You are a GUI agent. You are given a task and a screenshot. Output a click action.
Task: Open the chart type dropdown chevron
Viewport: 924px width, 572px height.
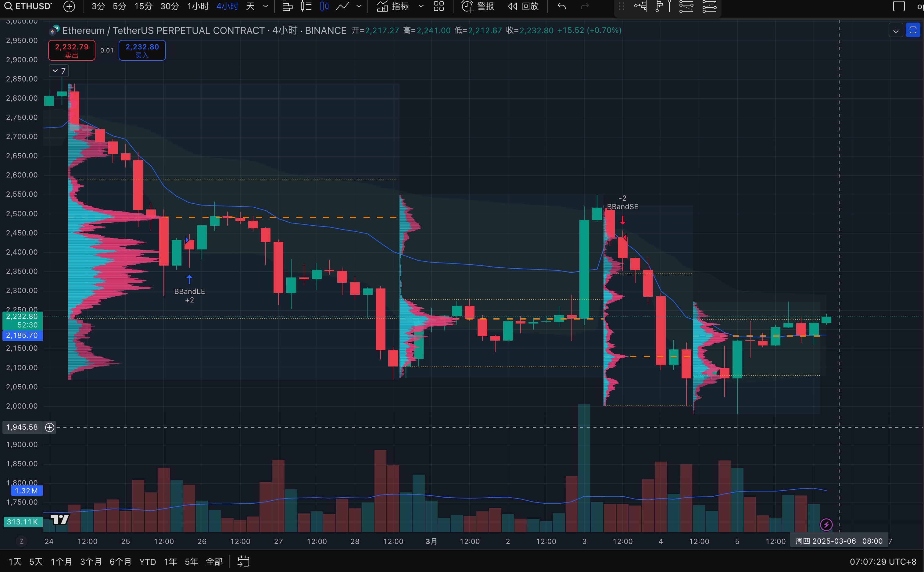click(359, 6)
